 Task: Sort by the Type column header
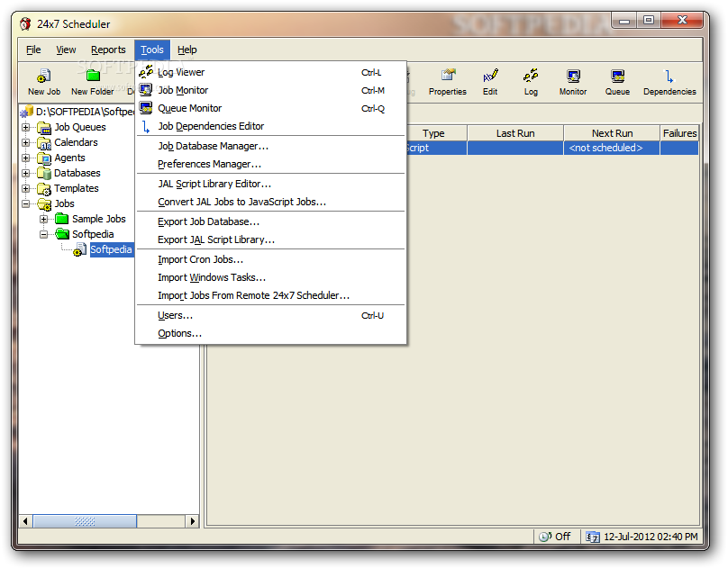(x=436, y=133)
